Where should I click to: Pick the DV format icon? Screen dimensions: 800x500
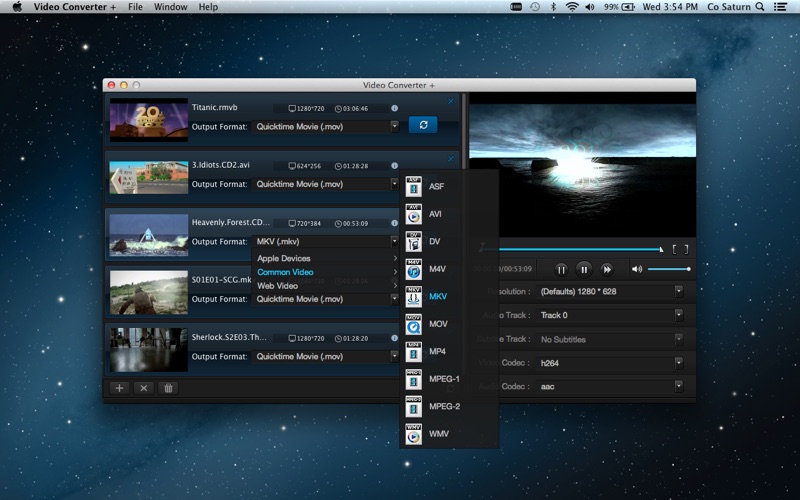pyautogui.click(x=413, y=242)
